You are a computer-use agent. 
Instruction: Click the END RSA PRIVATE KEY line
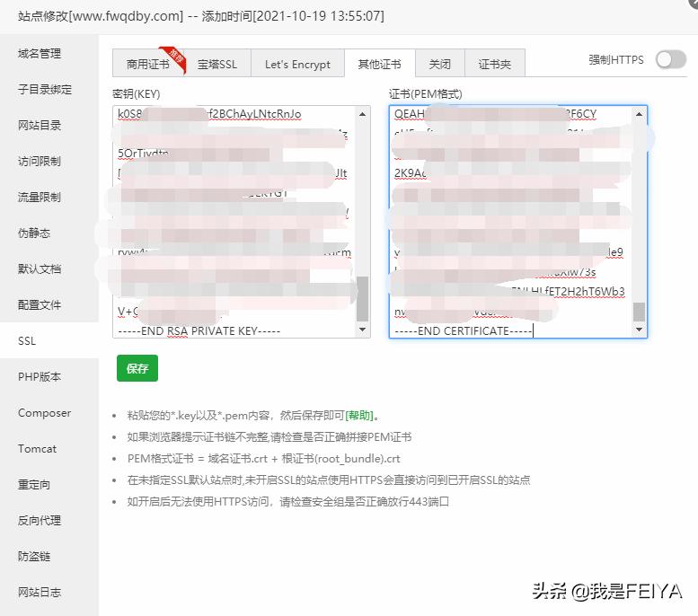click(199, 331)
